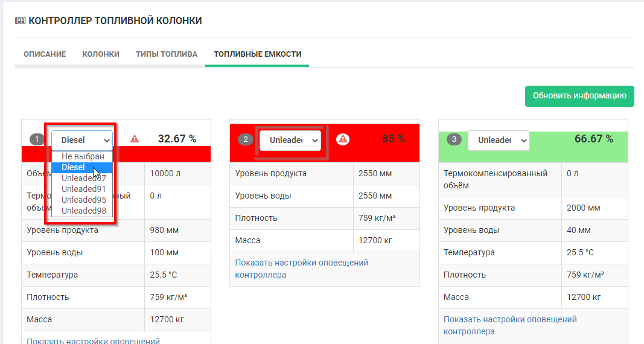644x344 pixels.
Task: Pick Unleaded87 from the fuel list
Action: tap(83, 178)
